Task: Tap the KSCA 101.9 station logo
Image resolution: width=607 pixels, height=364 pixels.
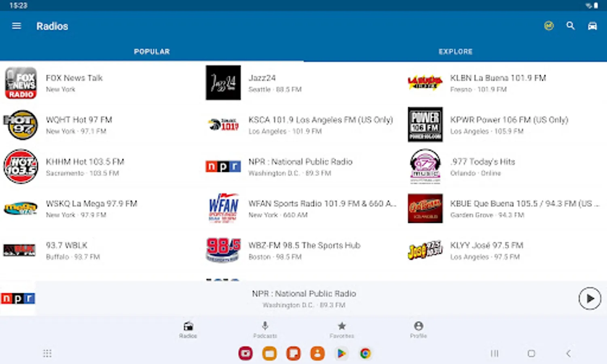Action: coord(223,125)
